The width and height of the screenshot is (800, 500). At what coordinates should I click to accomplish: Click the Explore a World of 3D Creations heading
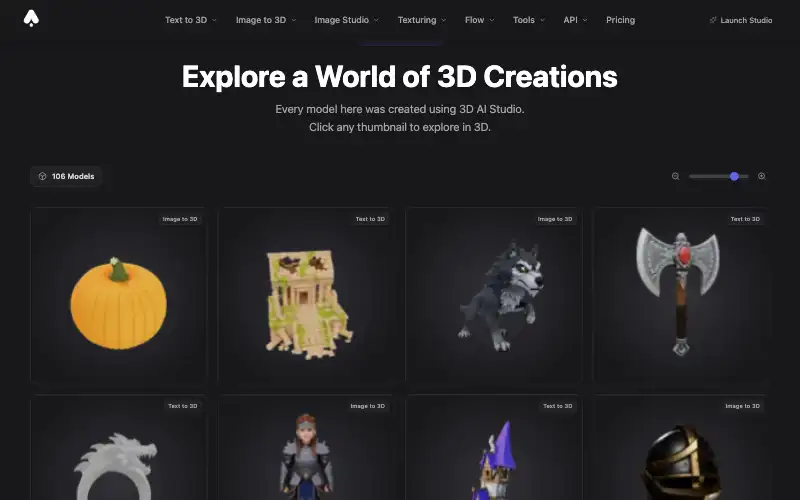click(x=399, y=77)
